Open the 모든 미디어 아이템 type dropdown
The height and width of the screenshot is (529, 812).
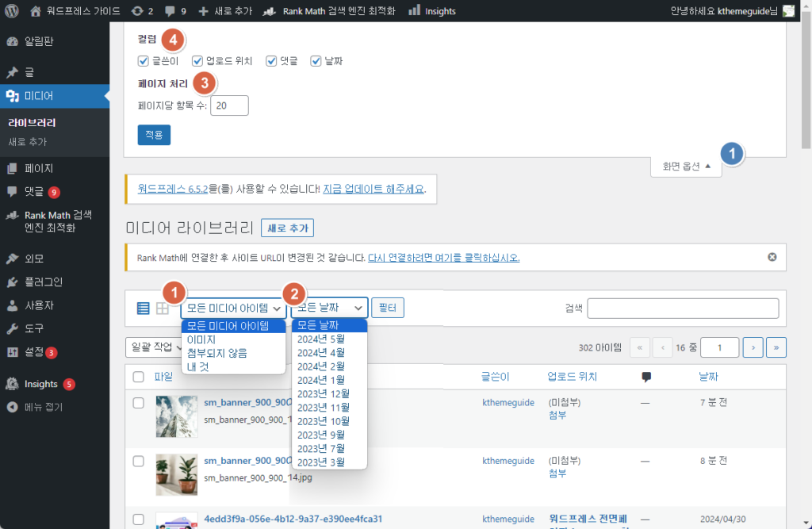233,309
